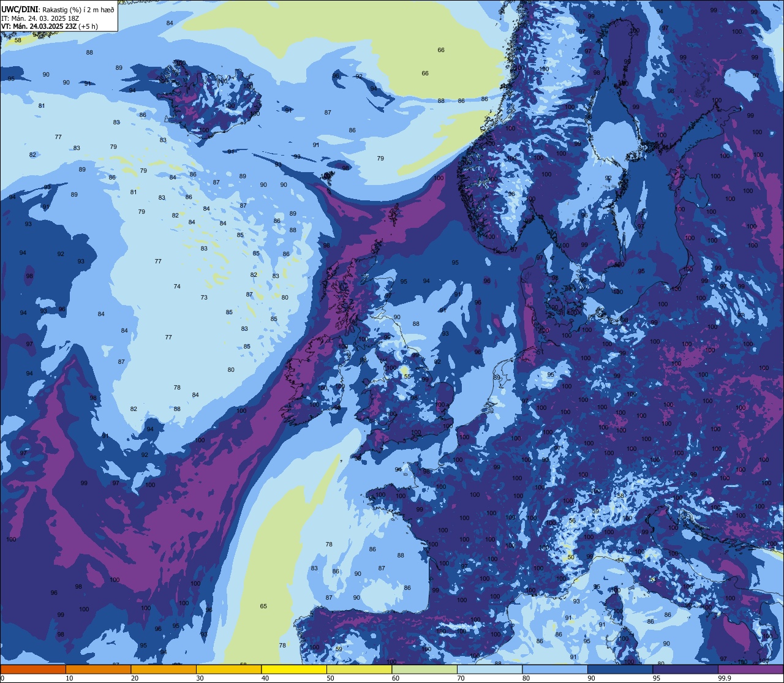Click the '40' legend scale label

(x=265, y=678)
